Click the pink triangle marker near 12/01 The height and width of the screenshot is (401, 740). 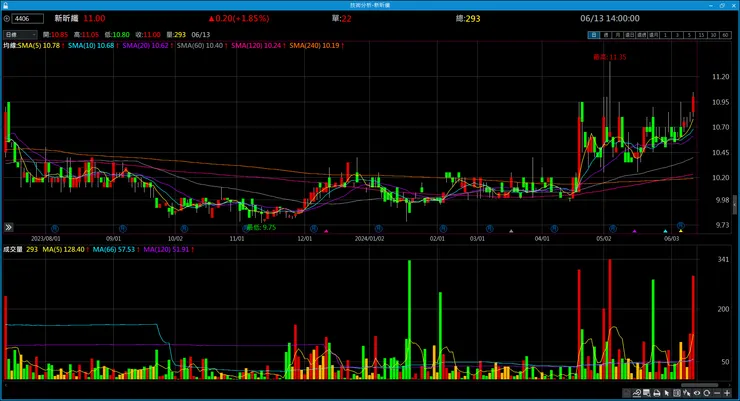point(326,231)
